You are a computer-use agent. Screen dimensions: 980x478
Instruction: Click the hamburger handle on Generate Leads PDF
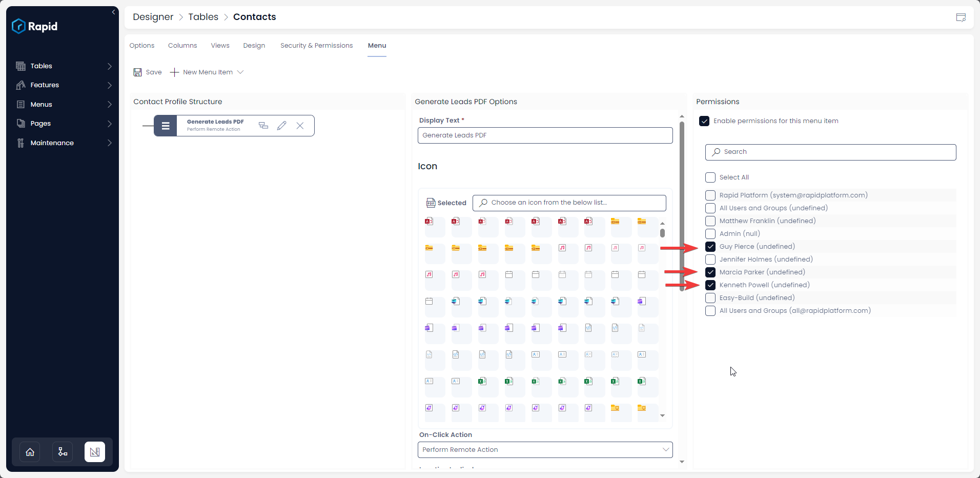pos(165,125)
